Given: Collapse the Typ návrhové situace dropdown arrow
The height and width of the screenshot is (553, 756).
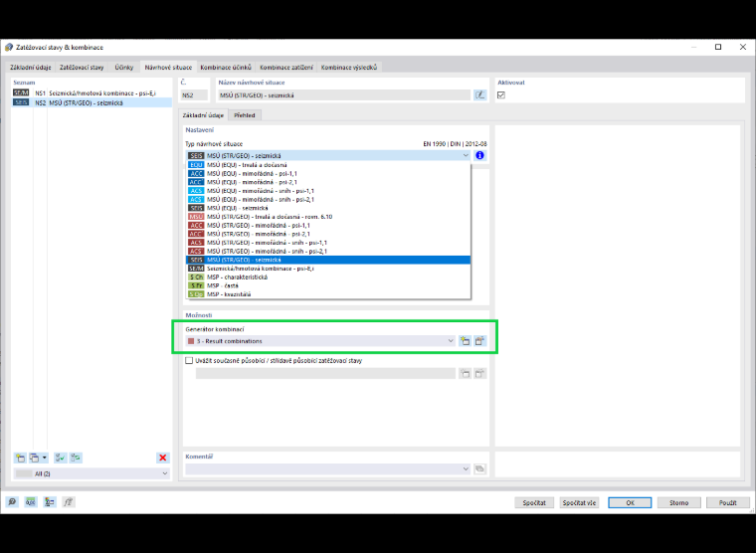Looking at the screenshot, I should click(x=466, y=155).
